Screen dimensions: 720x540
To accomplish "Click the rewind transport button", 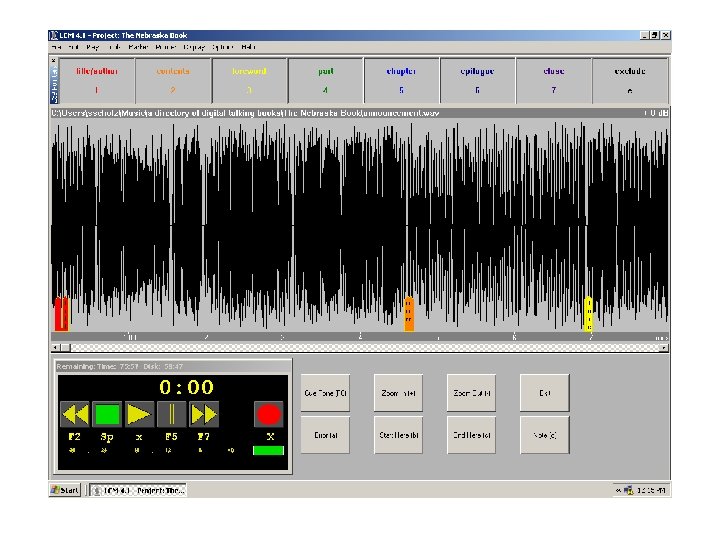I will click(75, 414).
